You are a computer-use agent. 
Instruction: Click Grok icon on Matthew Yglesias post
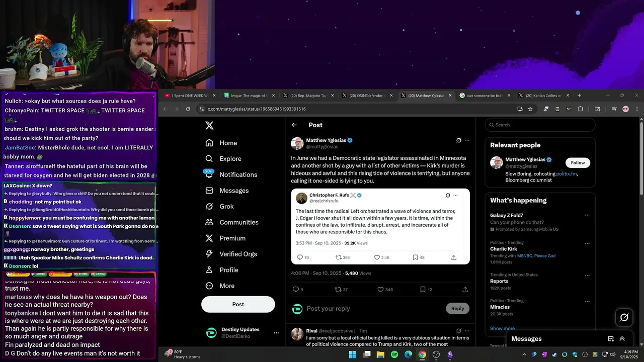pos(458,140)
